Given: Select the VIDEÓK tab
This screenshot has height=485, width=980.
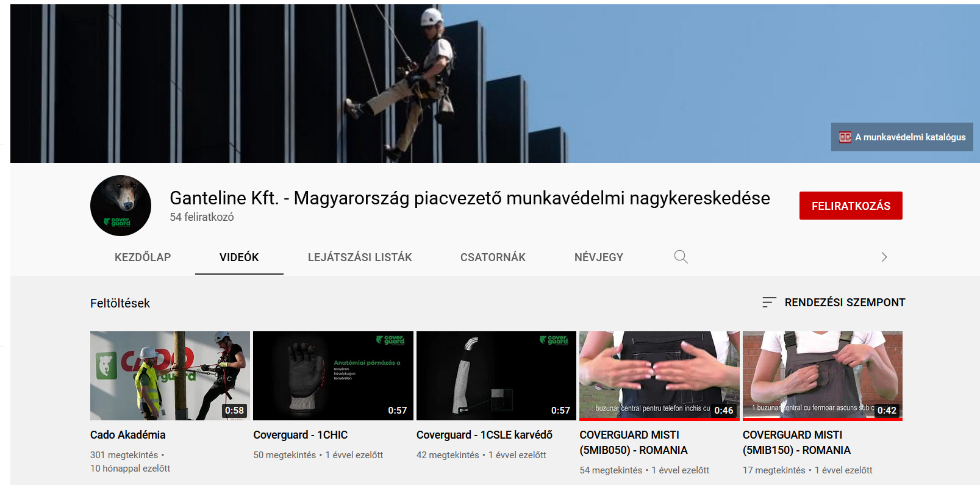Looking at the screenshot, I should [x=239, y=257].
